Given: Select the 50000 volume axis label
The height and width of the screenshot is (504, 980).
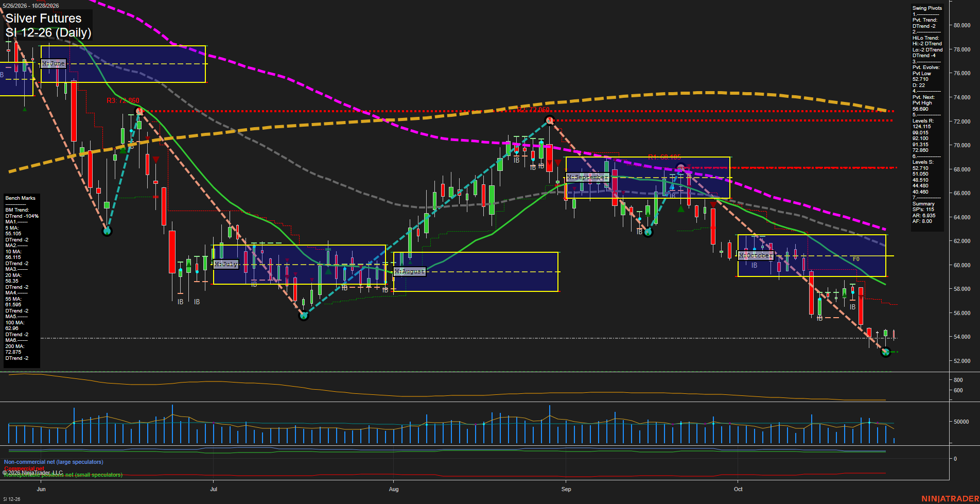Looking at the screenshot, I should click(961, 422).
